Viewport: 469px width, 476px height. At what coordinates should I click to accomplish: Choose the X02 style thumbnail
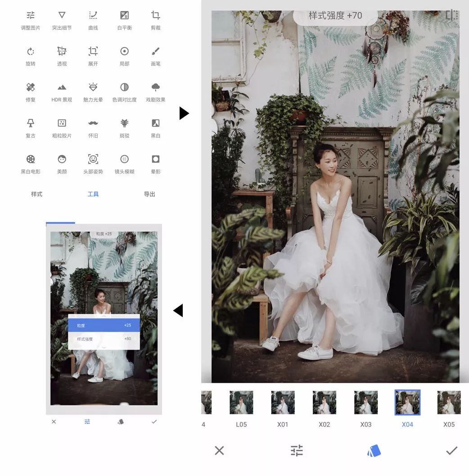point(325,403)
